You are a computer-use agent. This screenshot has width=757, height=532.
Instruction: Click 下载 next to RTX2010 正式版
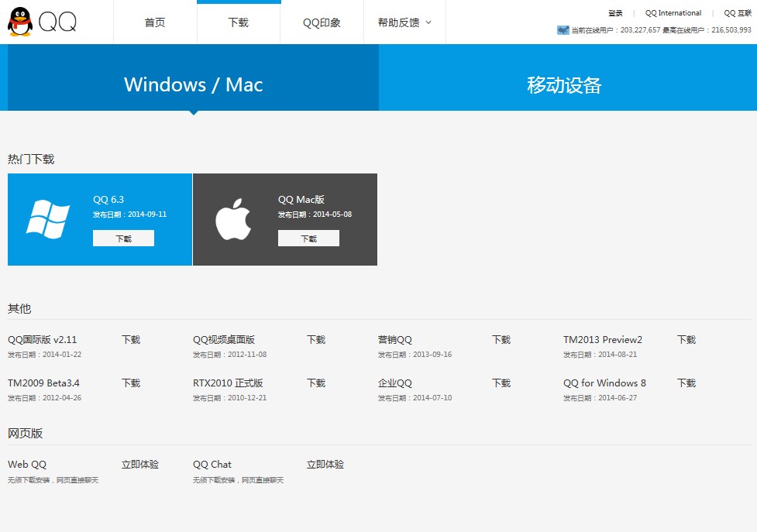tap(316, 383)
